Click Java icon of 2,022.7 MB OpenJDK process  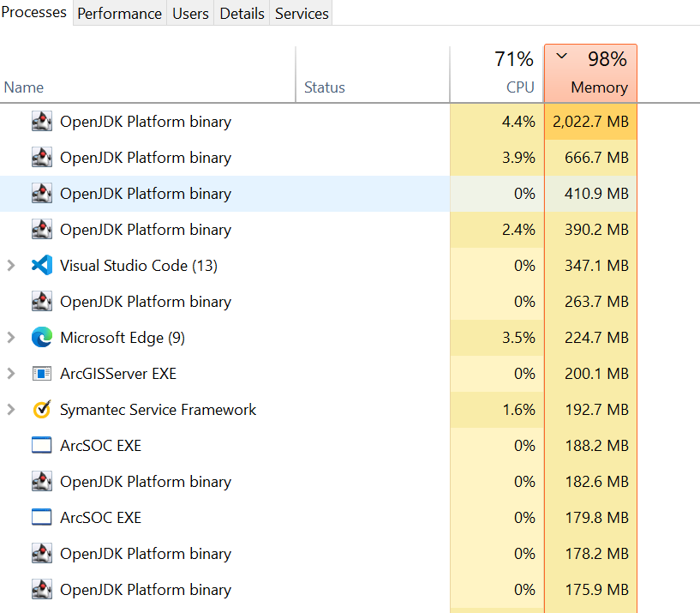42,121
